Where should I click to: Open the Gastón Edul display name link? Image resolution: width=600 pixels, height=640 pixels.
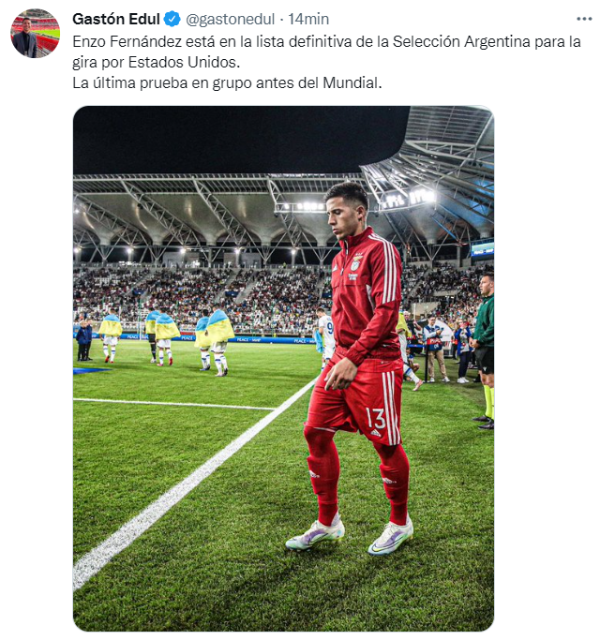[116, 19]
